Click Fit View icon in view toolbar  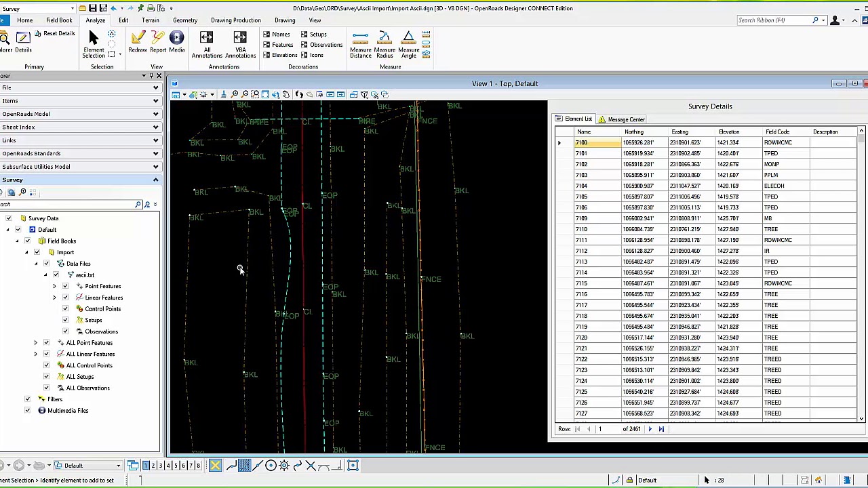point(265,94)
